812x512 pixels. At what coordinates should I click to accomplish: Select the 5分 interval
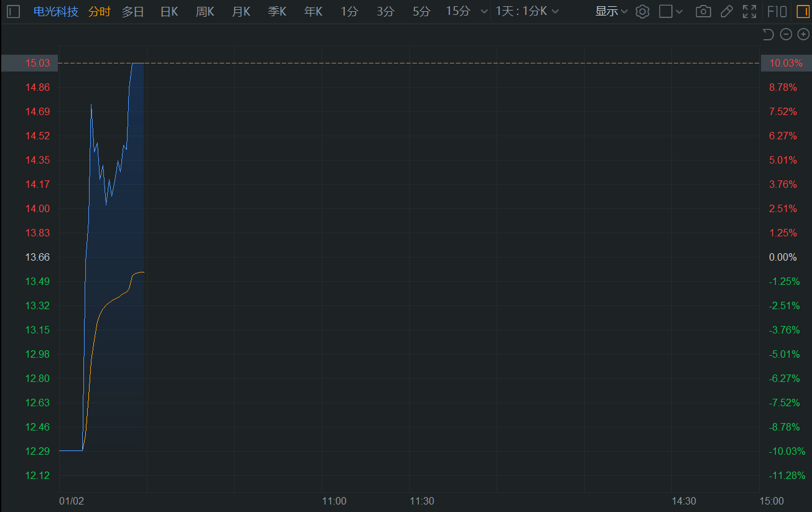[x=421, y=11]
